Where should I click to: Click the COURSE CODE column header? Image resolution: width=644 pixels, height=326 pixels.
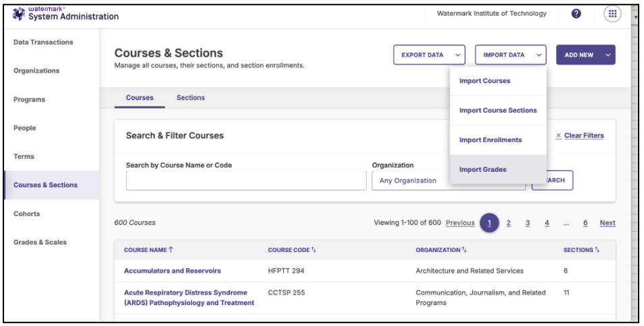point(289,250)
